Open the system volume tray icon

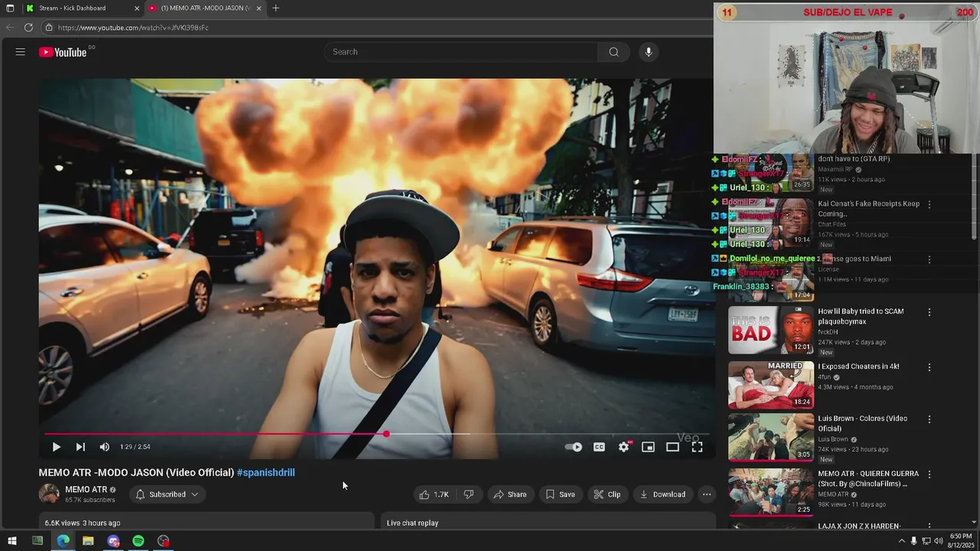[x=938, y=541]
